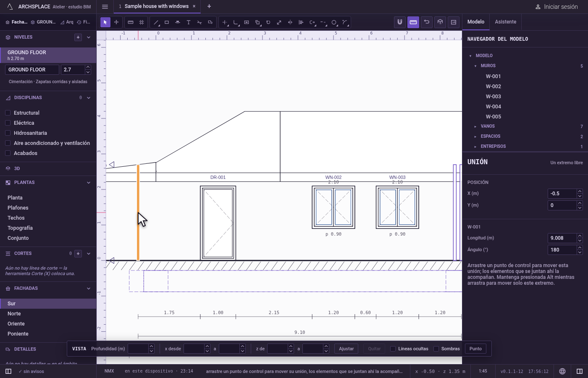Collapse the Disciplinas section
The height and width of the screenshot is (378, 588).
(89, 98)
